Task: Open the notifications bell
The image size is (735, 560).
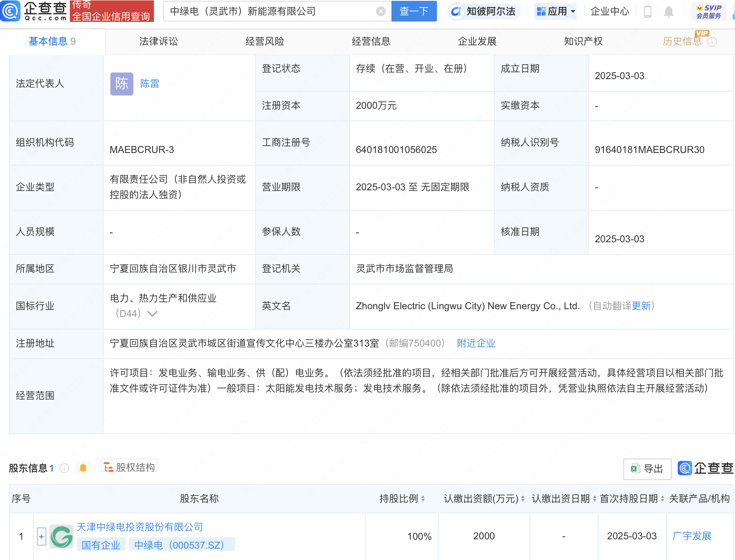Action: pos(668,12)
